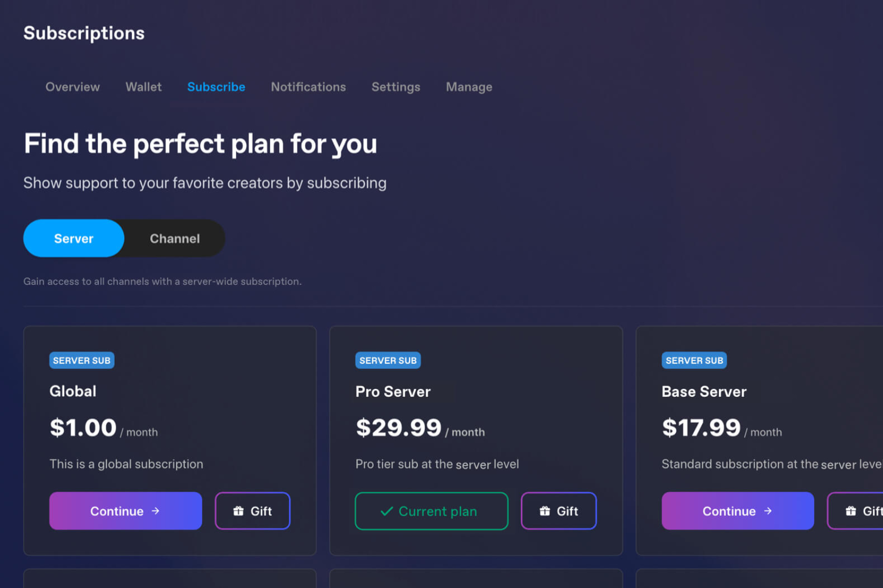Continue with the Base Server plan

[x=737, y=511]
